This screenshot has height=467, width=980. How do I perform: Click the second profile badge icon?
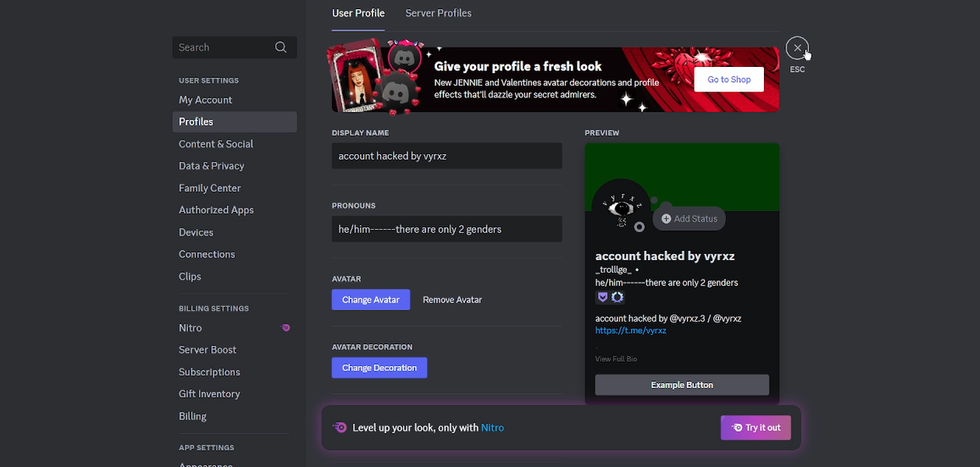(617, 297)
